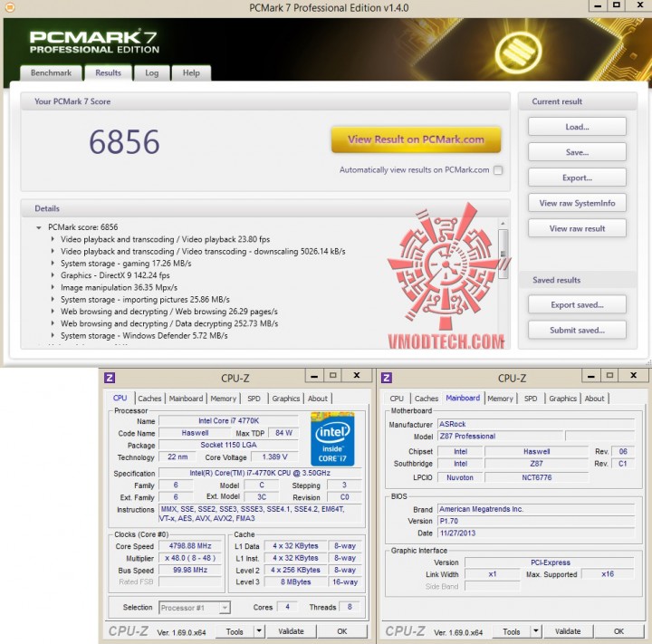Click OK in right CPU-Z window
The image size is (652, 644).
pos(619,631)
